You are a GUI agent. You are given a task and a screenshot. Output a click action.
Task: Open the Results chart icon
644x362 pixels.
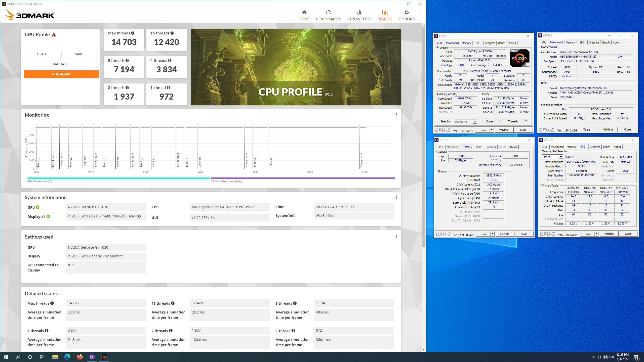385,12
